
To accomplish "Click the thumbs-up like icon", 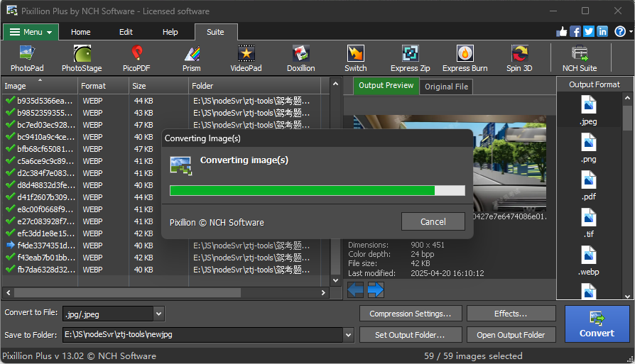I will [x=562, y=31].
